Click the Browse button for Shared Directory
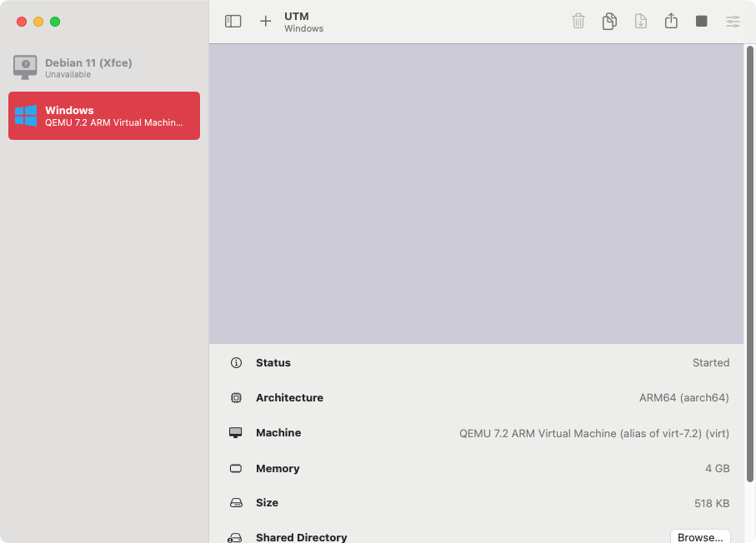 [x=700, y=537]
